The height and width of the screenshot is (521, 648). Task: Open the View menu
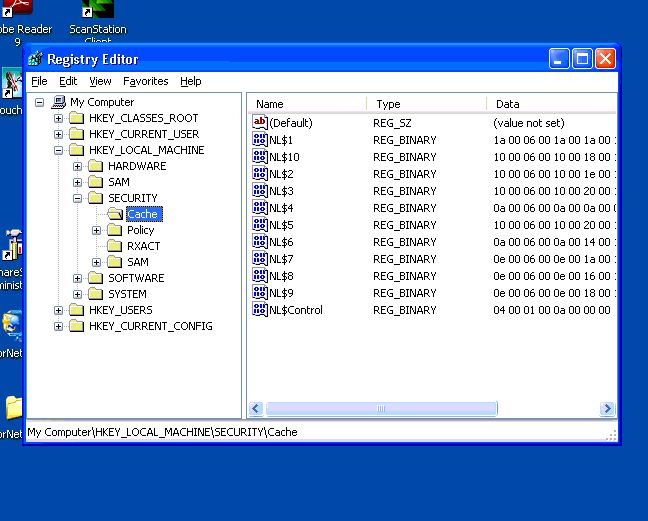(x=100, y=81)
